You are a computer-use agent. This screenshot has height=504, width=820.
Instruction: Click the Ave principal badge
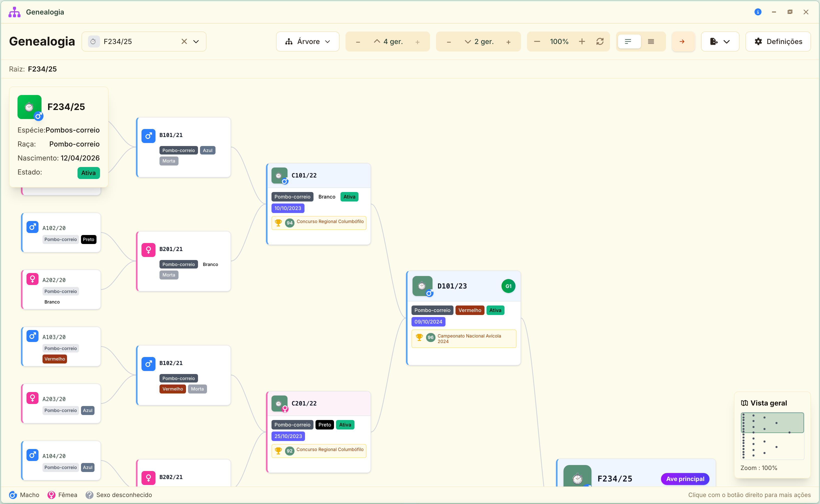click(x=685, y=479)
